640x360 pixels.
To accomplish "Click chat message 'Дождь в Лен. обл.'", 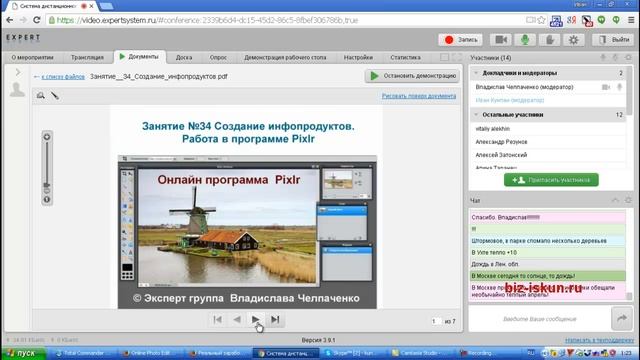I will tap(547, 264).
